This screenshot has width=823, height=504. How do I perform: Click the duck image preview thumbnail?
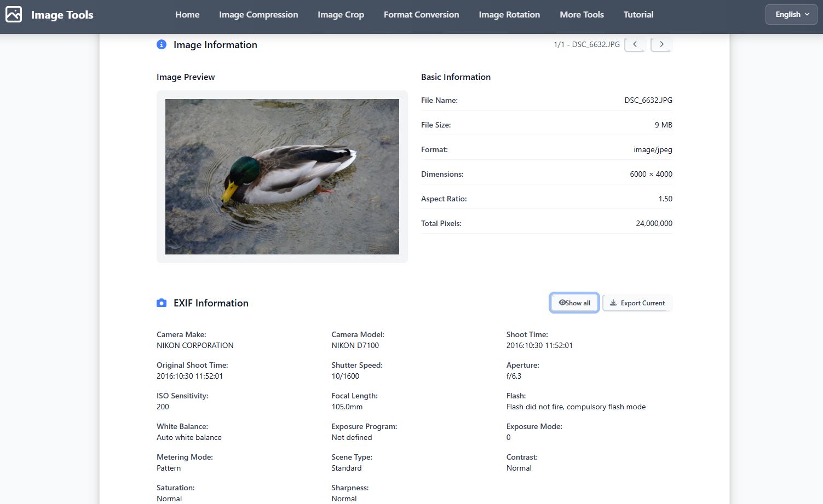pos(282,177)
